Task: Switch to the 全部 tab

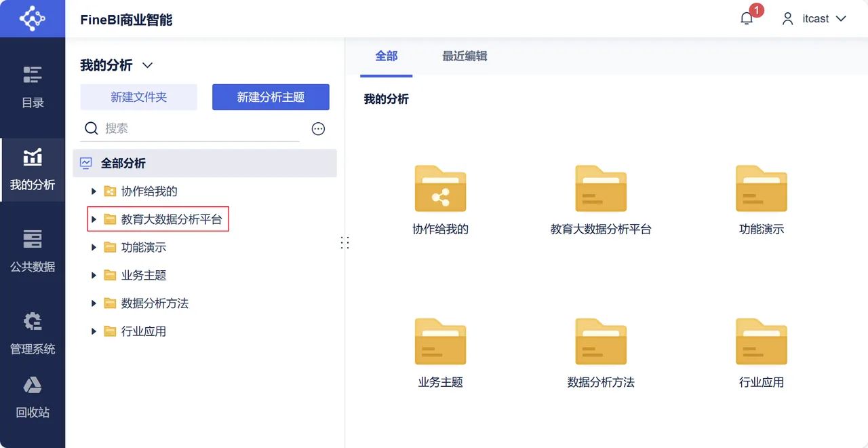Action: coord(387,56)
